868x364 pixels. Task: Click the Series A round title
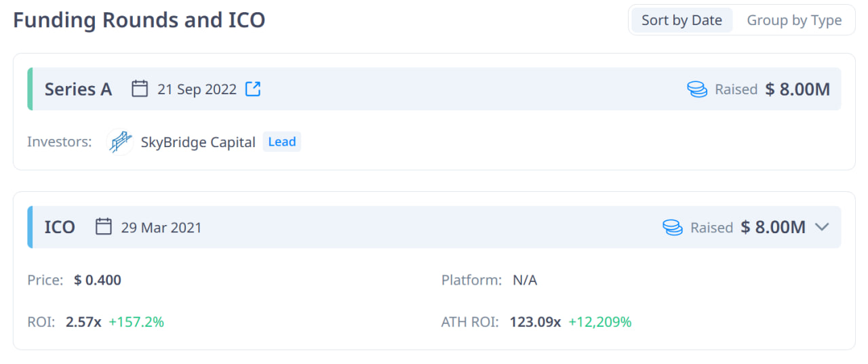[78, 89]
